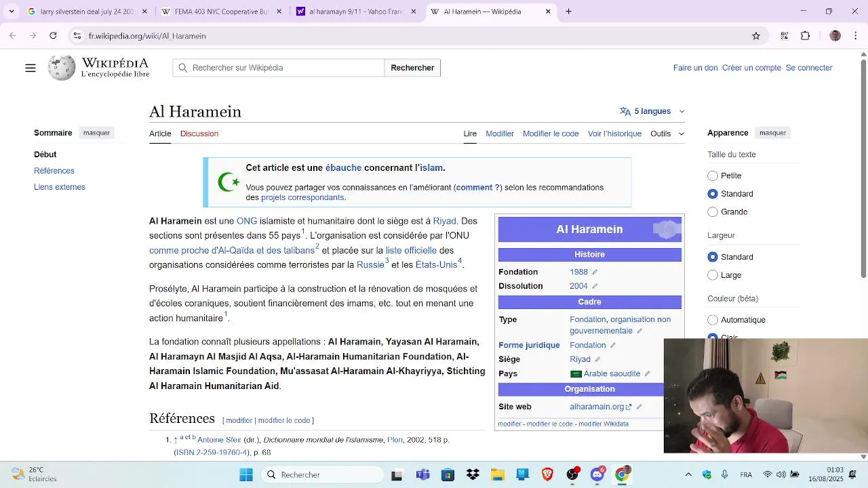868x488 pixels.
Task: Click the Wikipedia globe logo
Action: [x=62, y=68]
